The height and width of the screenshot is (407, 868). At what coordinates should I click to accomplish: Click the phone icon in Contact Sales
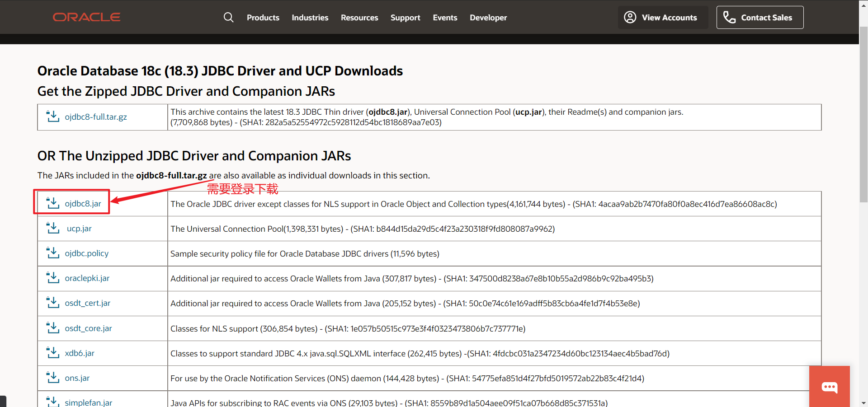coord(729,17)
